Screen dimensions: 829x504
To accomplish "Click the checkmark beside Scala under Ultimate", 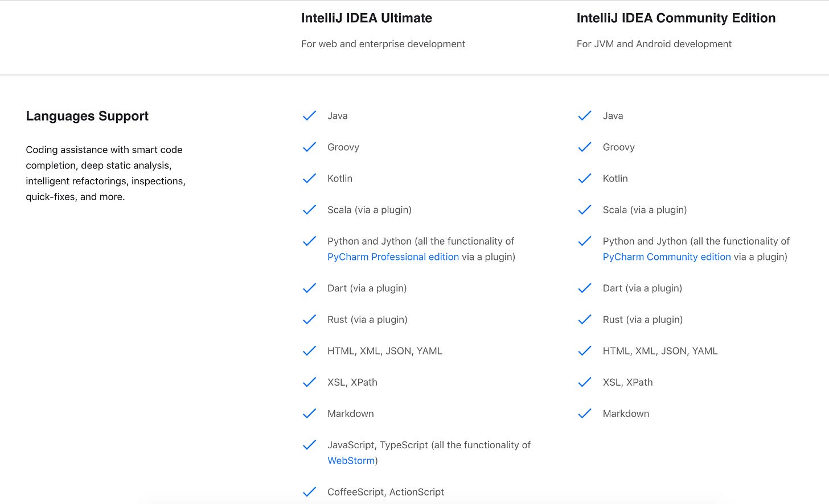I will pyautogui.click(x=309, y=210).
